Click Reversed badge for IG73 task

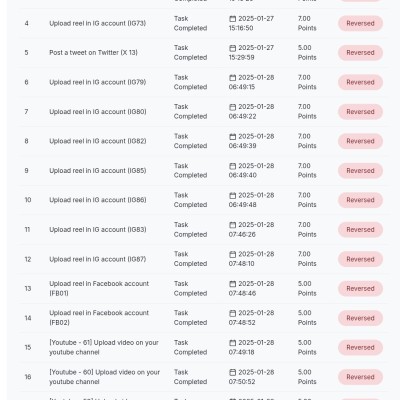point(360,23)
